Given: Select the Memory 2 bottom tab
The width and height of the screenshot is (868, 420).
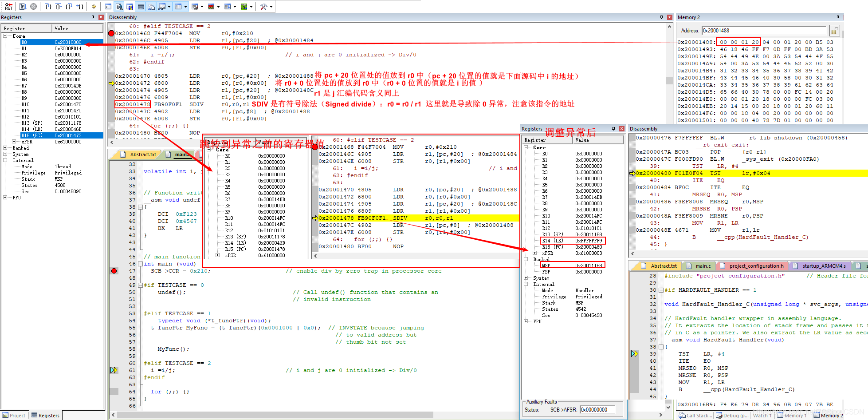Looking at the screenshot, I should [x=828, y=416].
